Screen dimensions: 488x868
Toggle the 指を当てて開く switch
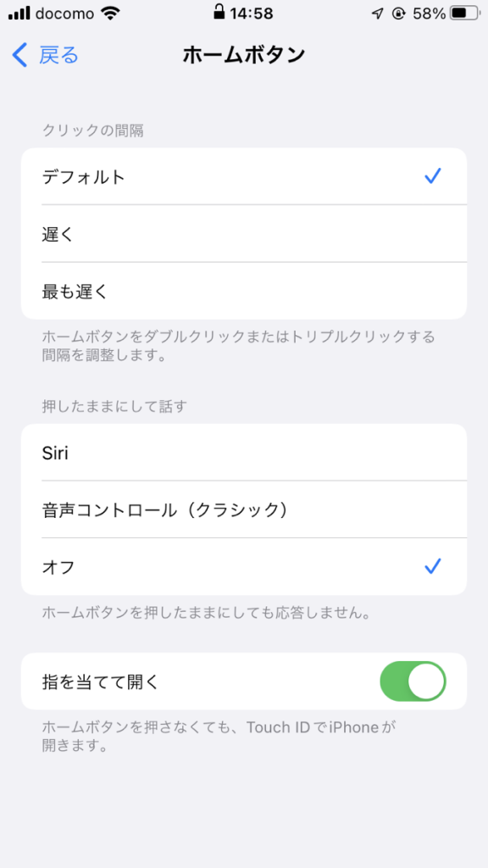413,681
